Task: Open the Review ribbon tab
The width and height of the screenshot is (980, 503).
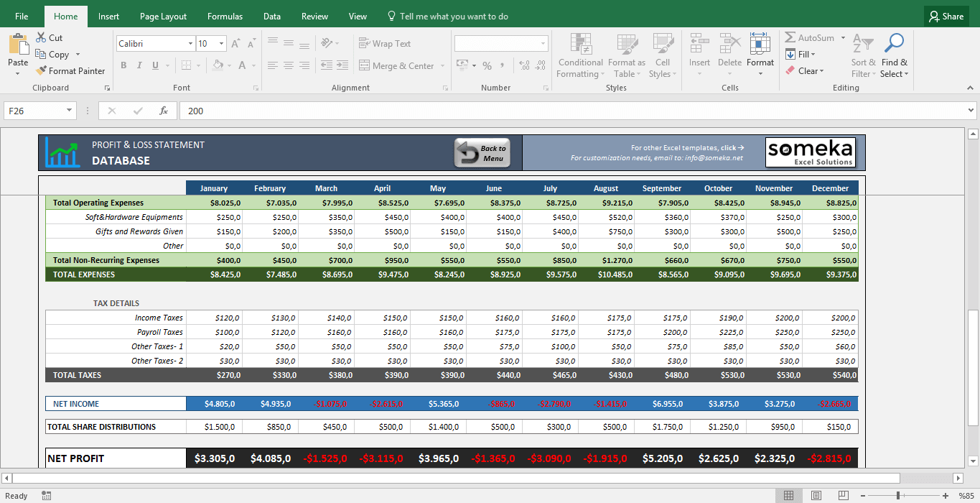Action: (314, 15)
